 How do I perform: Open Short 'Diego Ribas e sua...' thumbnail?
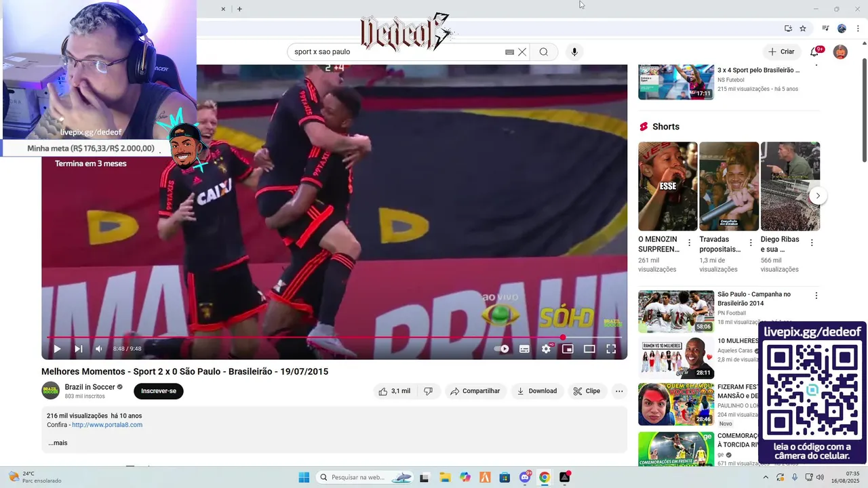click(x=790, y=186)
